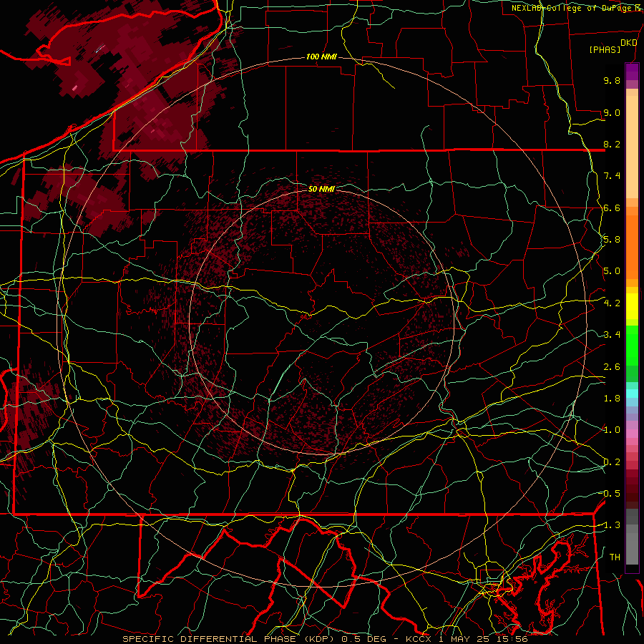The width and height of the screenshot is (644, 644).
Task: Pick the purple swatch at the top of the color bar
Action: [x=632, y=72]
